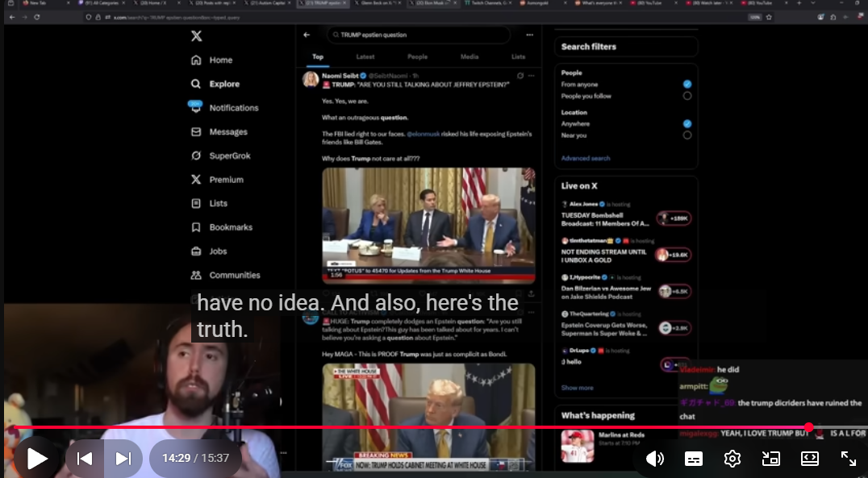Open the more options menu beside the search box

(530, 35)
